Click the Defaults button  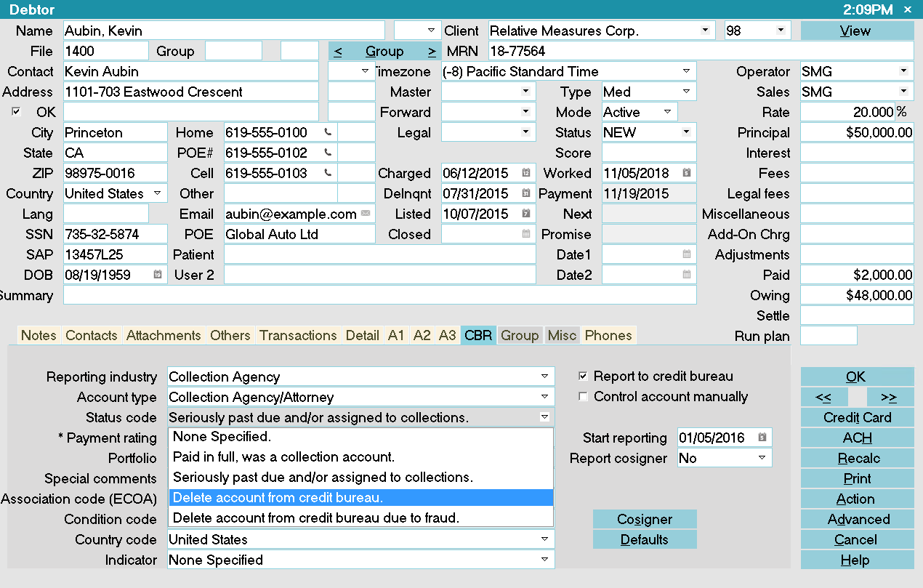point(645,539)
